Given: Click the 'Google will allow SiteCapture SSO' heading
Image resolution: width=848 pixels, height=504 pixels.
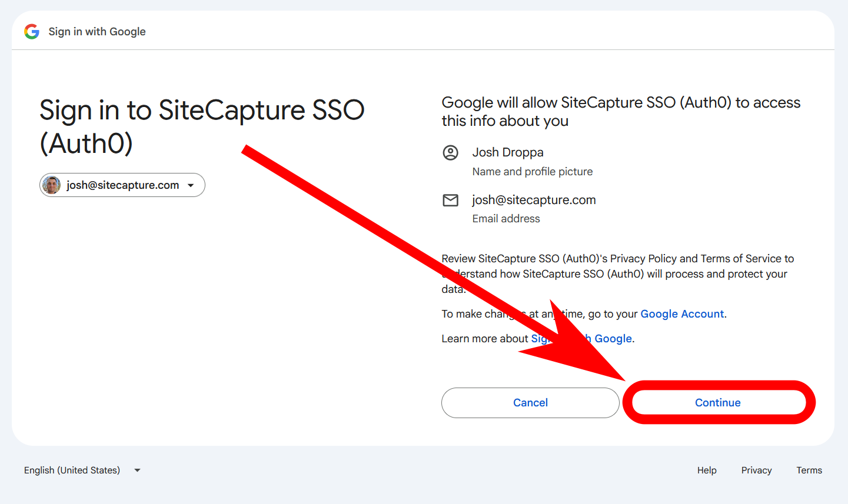Looking at the screenshot, I should 621,112.
